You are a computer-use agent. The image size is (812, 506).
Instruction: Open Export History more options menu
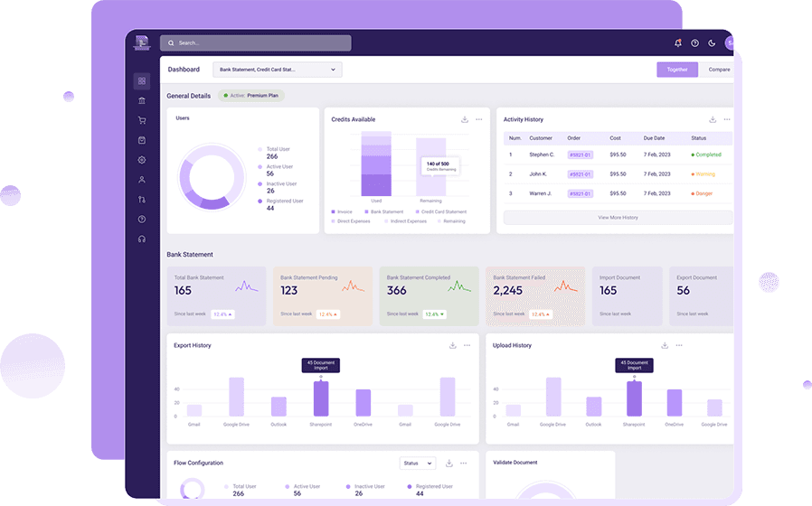tap(467, 345)
